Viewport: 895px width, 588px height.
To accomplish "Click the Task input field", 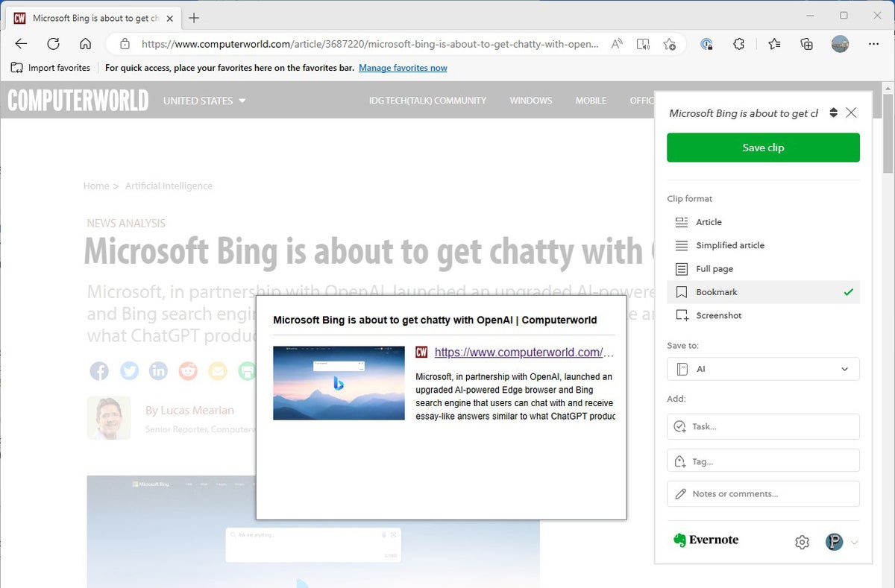I will click(x=763, y=427).
